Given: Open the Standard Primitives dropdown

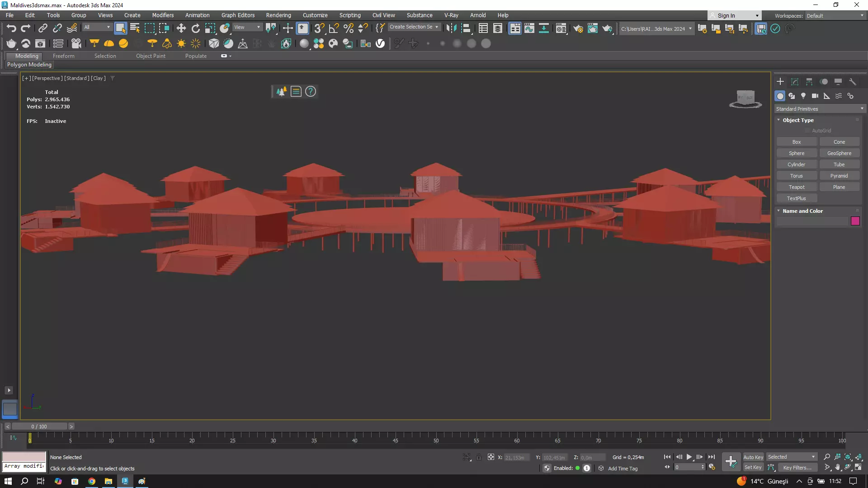Looking at the screenshot, I should tap(819, 109).
